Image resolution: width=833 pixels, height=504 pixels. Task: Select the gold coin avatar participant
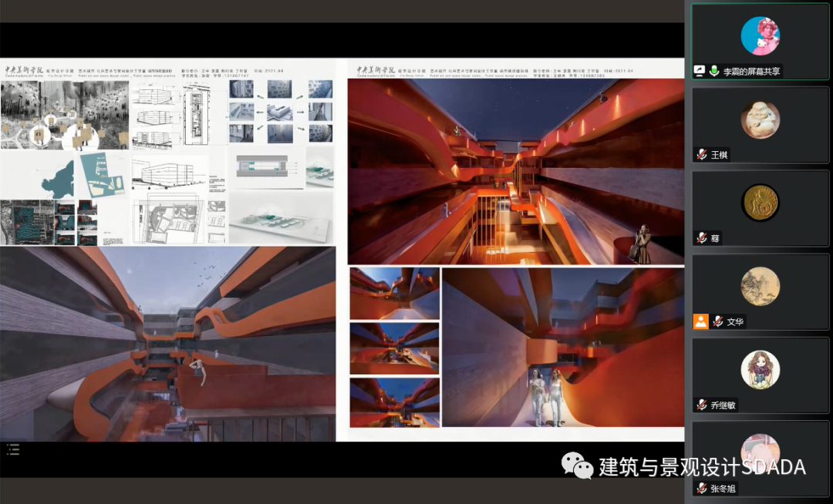(760, 203)
